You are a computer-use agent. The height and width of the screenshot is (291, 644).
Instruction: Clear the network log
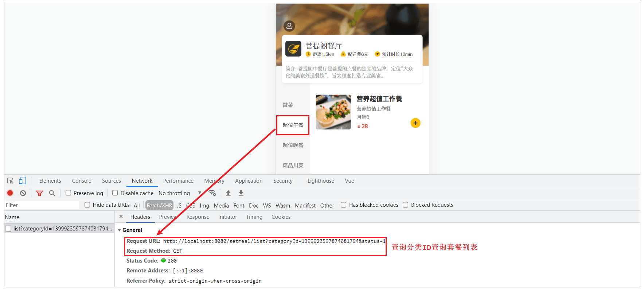tap(23, 193)
